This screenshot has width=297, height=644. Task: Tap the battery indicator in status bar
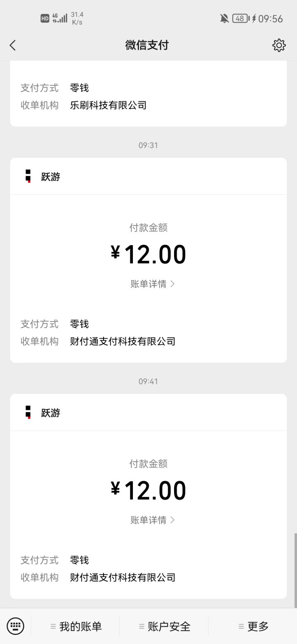240,18
